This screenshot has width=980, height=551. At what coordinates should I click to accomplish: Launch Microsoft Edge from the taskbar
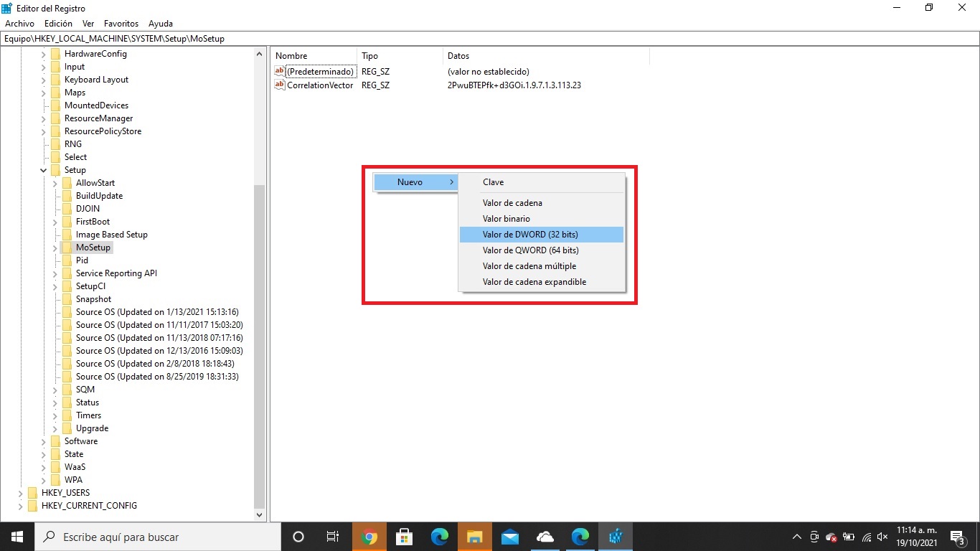pos(439,537)
